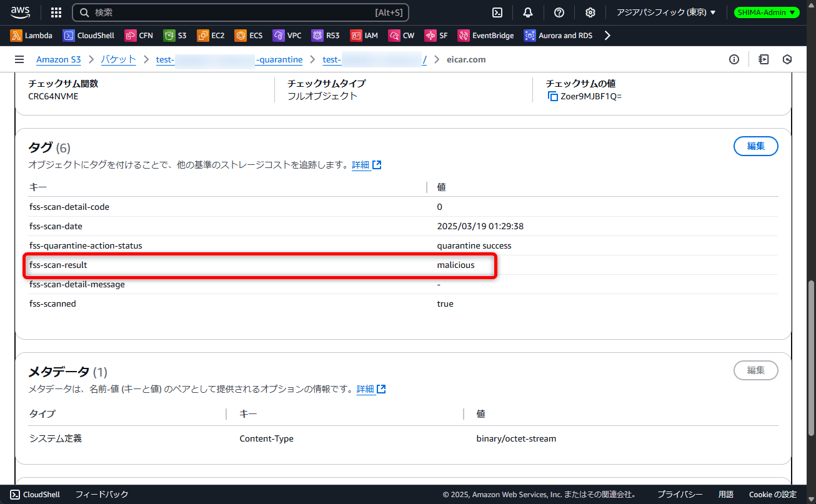Open フィードバック in footer
Image resolution: width=816 pixels, height=504 pixels.
(x=102, y=495)
